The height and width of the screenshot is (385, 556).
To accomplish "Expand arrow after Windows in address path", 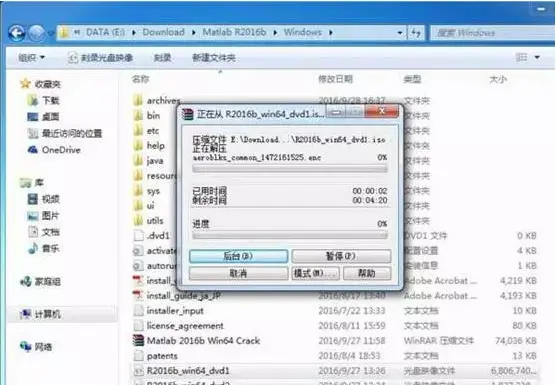I will click(x=330, y=33).
